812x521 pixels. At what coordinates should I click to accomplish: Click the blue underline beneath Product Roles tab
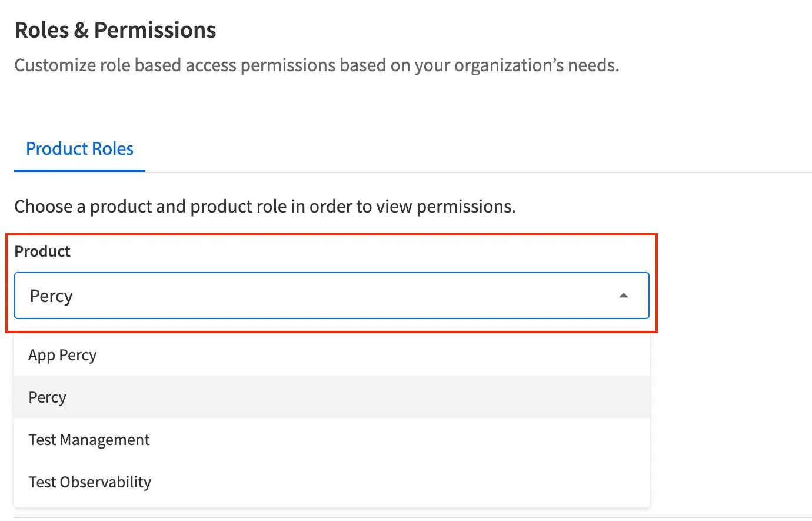pyautogui.click(x=79, y=171)
